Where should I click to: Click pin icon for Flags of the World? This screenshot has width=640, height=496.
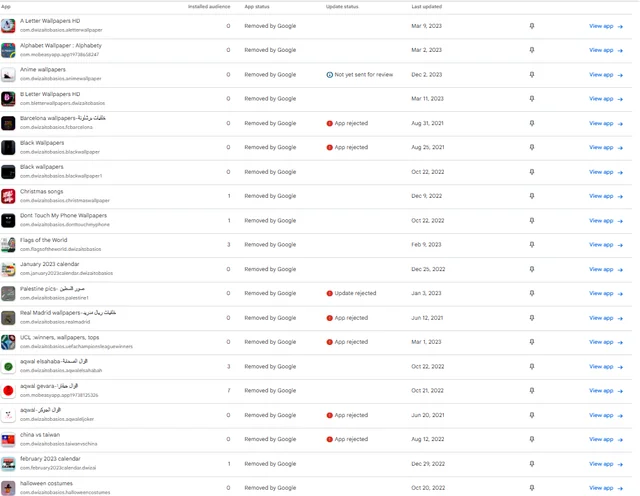531,244
